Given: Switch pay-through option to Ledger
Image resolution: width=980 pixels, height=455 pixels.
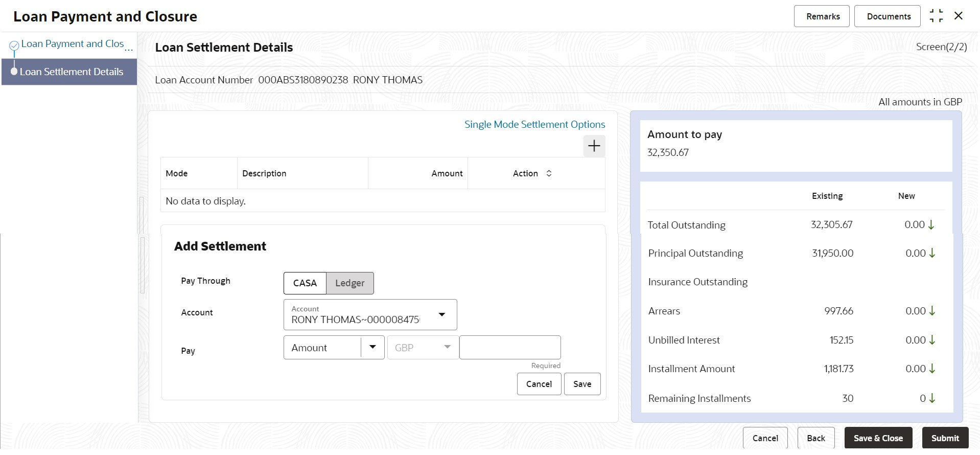Looking at the screenshot, I should click(x=349, y=283).
